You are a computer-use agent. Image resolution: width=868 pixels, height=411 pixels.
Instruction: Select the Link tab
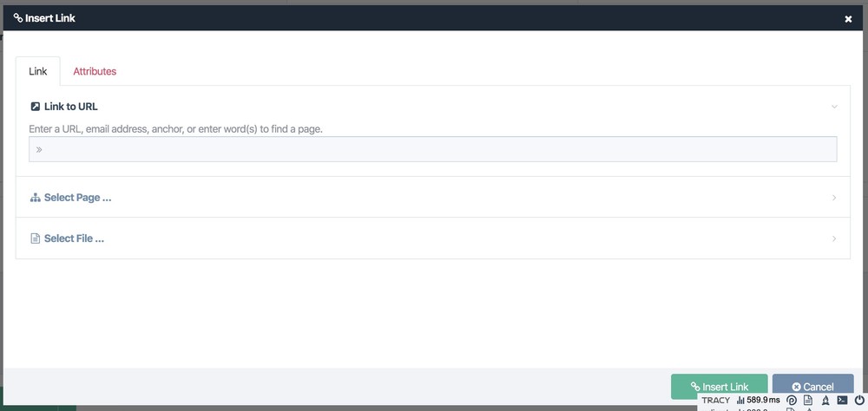tap(37, 71)
